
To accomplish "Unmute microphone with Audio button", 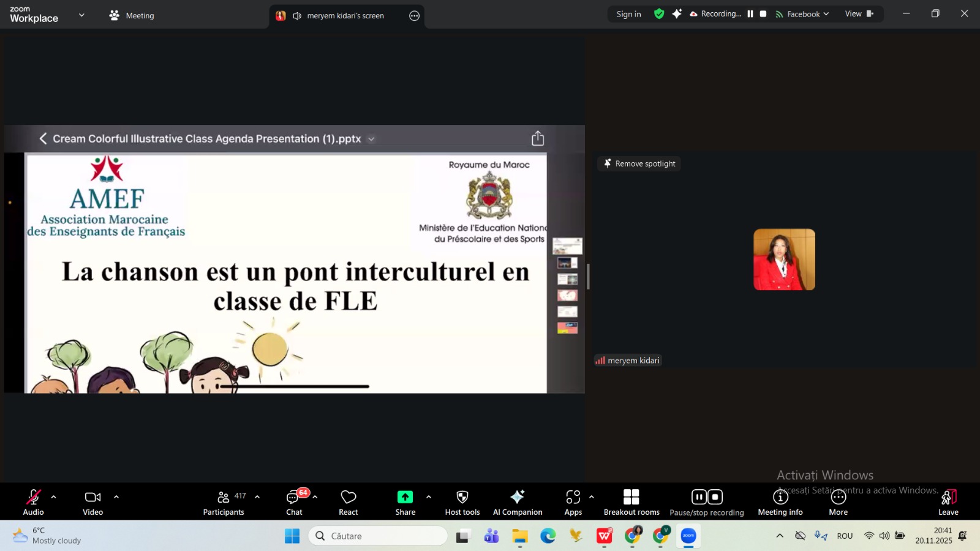I will click(x=33, y=502).
